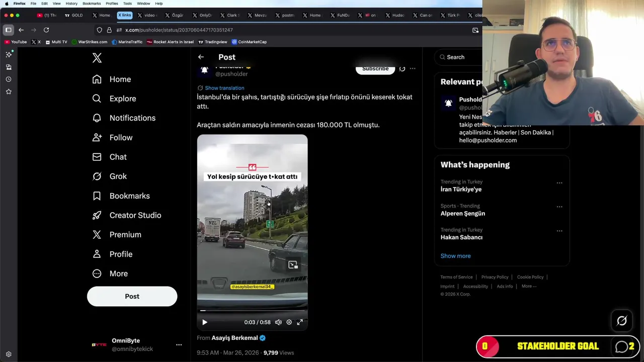Click the 9,799 Views count
Screen dimensions: 644x362
coord(279,353)
